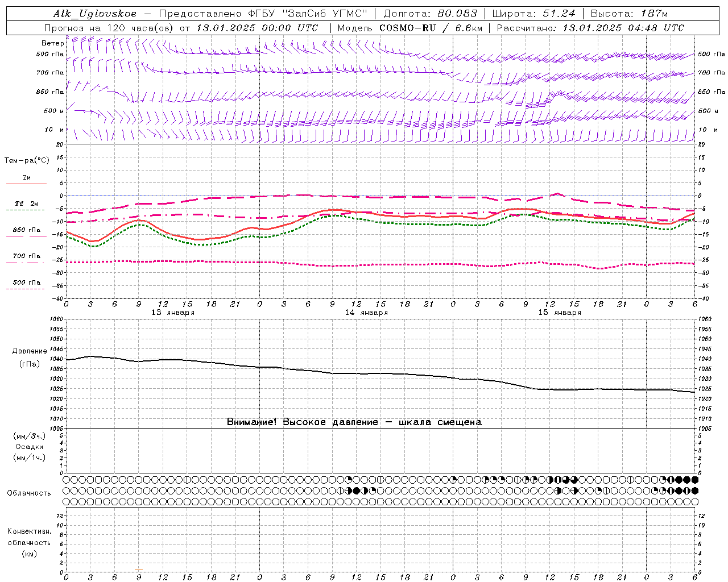This screenshot has height=582, width=728.
Task: Click the Осадки panel label
Action: pos(30,447)
